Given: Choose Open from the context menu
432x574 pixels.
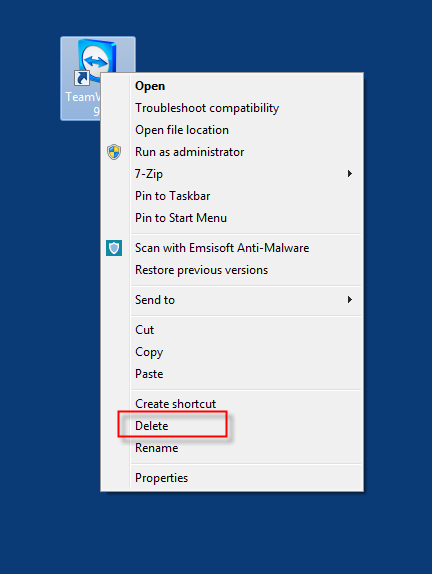Looking at the screenshot, I should [x=150, y=86].
